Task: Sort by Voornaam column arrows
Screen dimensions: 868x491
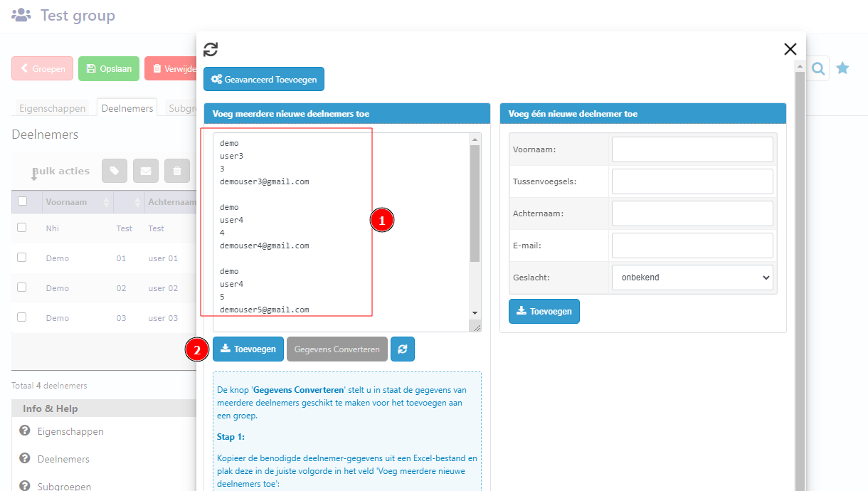Action: pyautogui.click(x=107, y=202)
